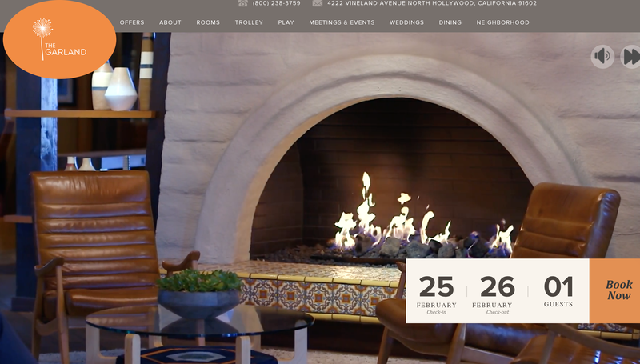Call the hotel via (800) 238-3759 link
This screenshot has width=640, height=364.
[x=276, y=3]
